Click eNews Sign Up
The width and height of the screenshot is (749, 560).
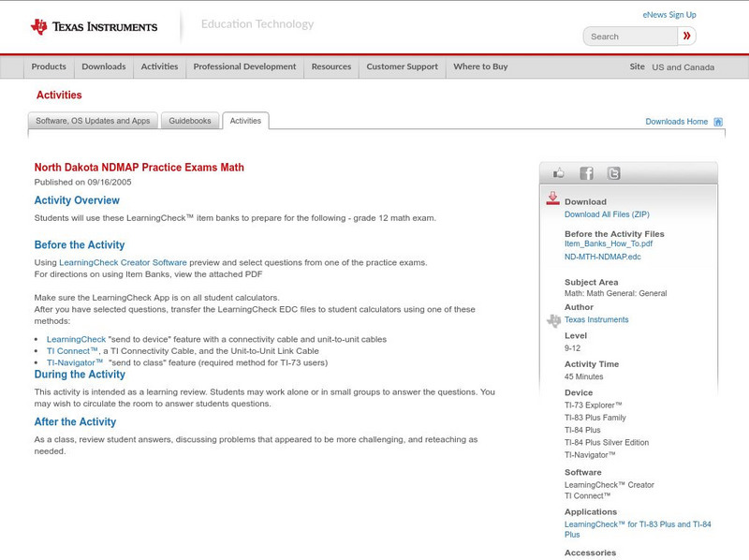[x=668, y=14]
